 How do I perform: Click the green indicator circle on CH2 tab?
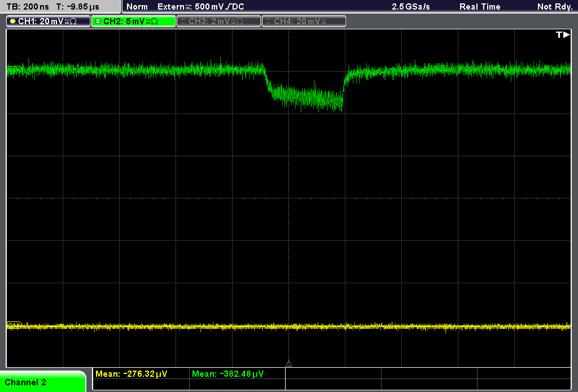(98, 21)
